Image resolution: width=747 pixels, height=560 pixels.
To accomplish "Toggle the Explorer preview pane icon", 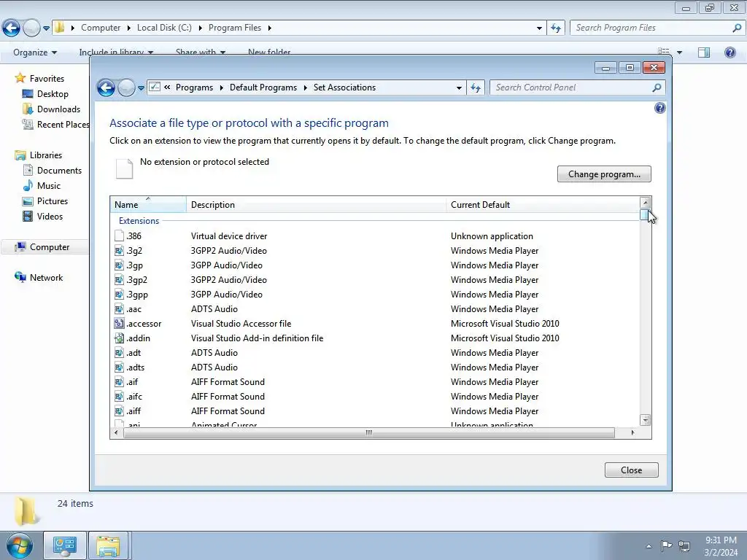I will [x=704, y=52].
